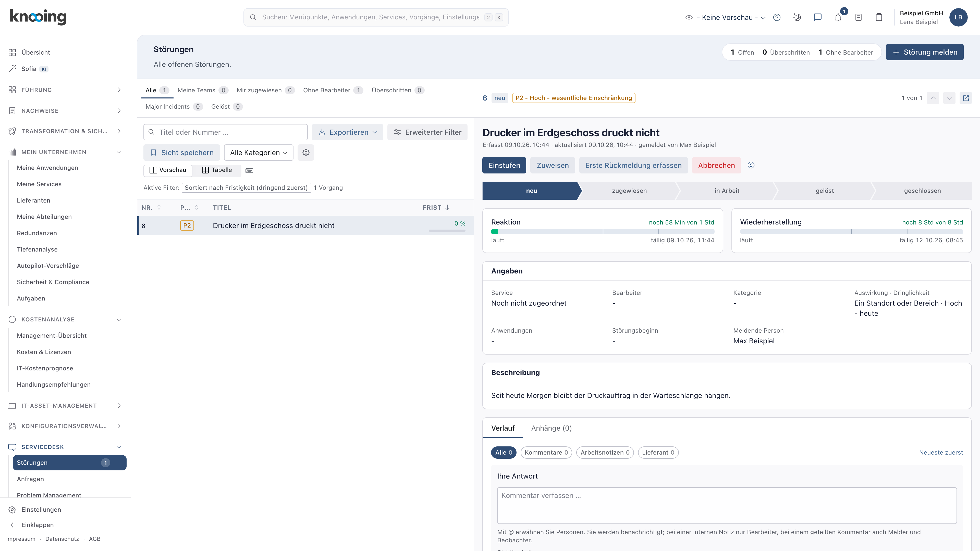The width and height of the screenshot is (980, 551).
Task: Open Alle Kategorien dropdown
Action: [x=259, y=153]
